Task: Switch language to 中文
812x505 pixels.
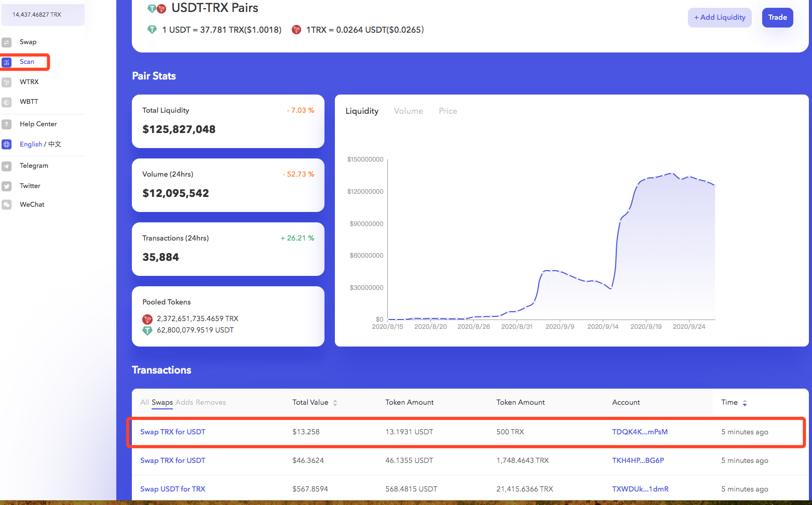Action: click(x=55, y=144)
